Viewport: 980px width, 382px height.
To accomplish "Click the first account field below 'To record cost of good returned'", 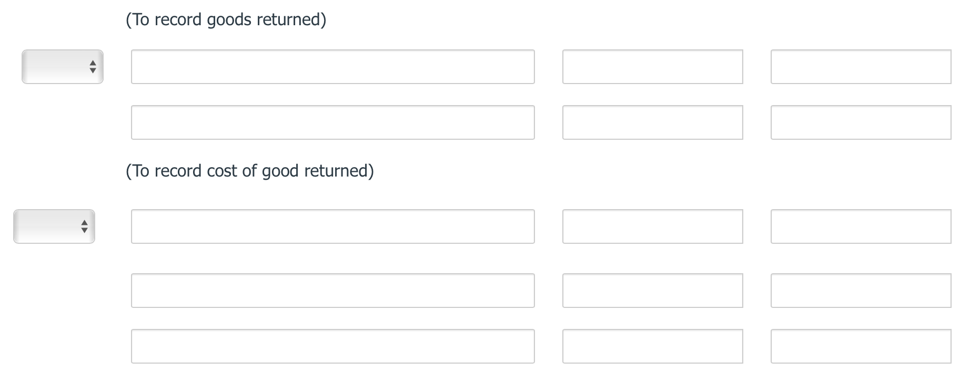I will coord(332,226).
